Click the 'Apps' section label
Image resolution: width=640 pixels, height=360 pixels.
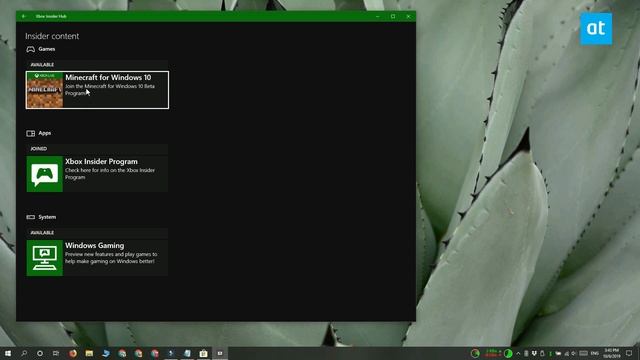(44, 133)
